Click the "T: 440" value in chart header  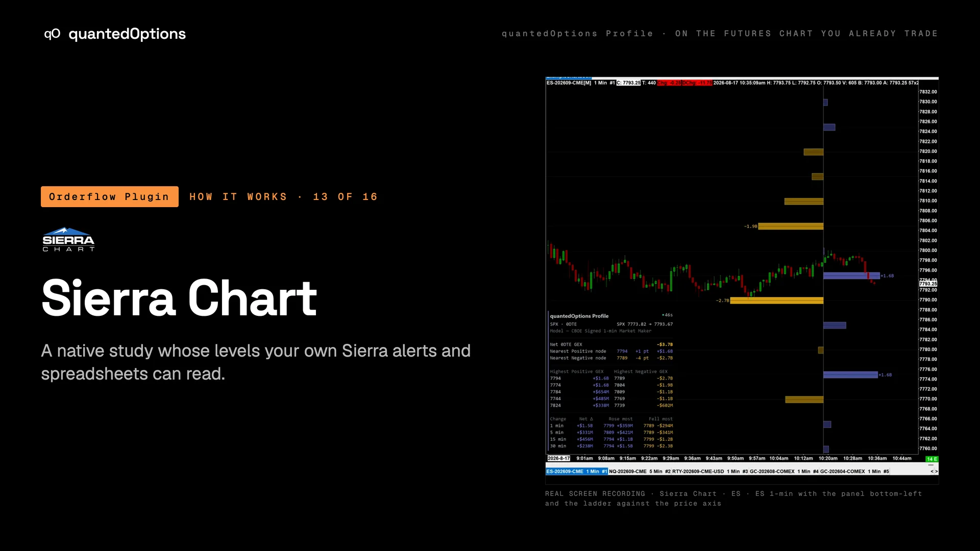[x=649, y=83]
